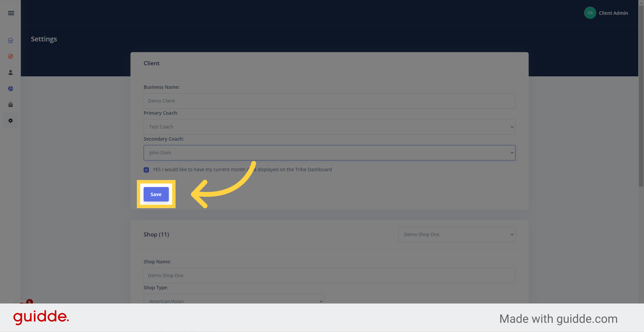
Task: Click the Settings page heading
Action: (44, 39)
